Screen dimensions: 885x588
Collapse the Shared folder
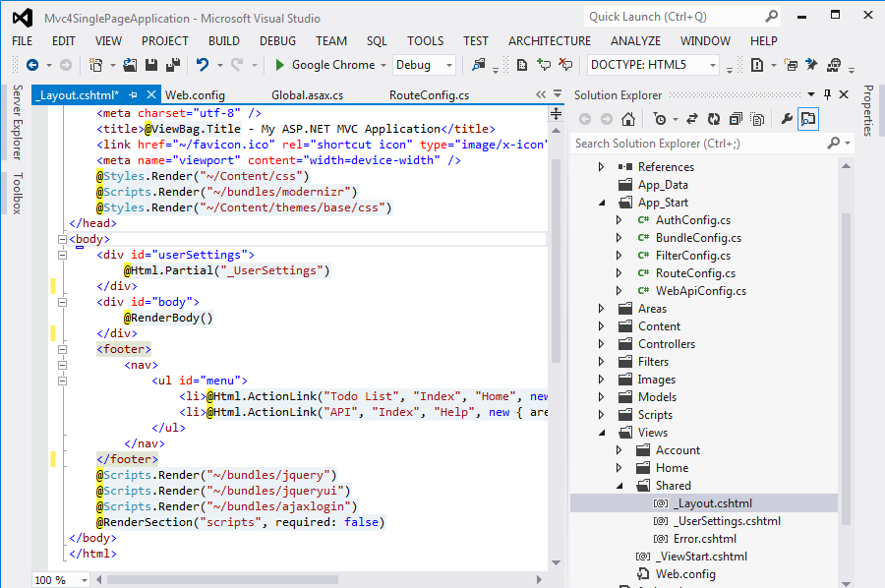pos(619,486)
